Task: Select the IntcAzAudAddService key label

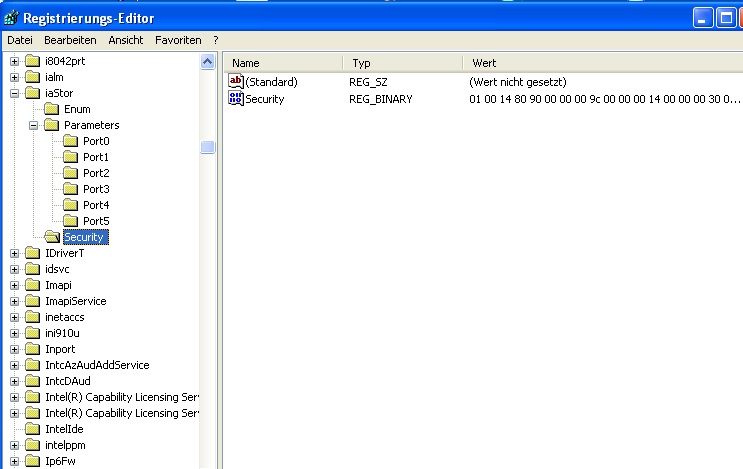Action: tap(97, 365)
